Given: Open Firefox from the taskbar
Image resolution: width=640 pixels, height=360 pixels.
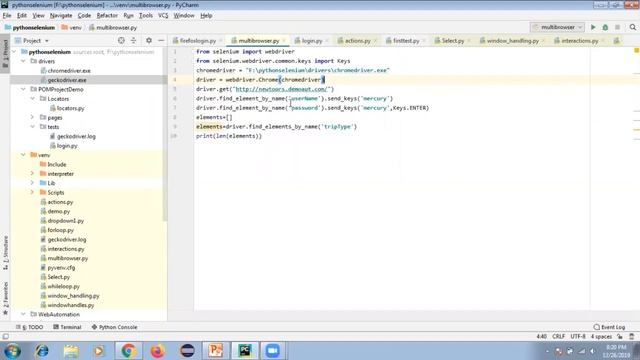Looking at the screenshot, I should [157, 351].
